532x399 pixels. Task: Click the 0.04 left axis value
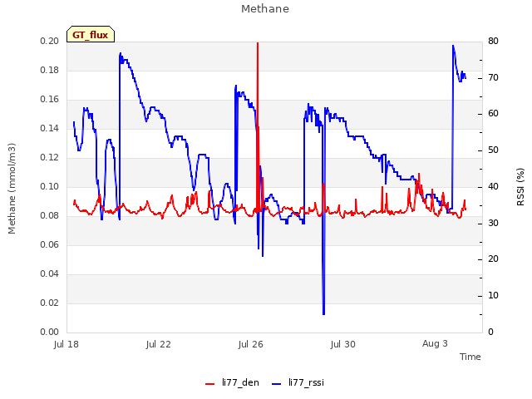click(50, 274)
